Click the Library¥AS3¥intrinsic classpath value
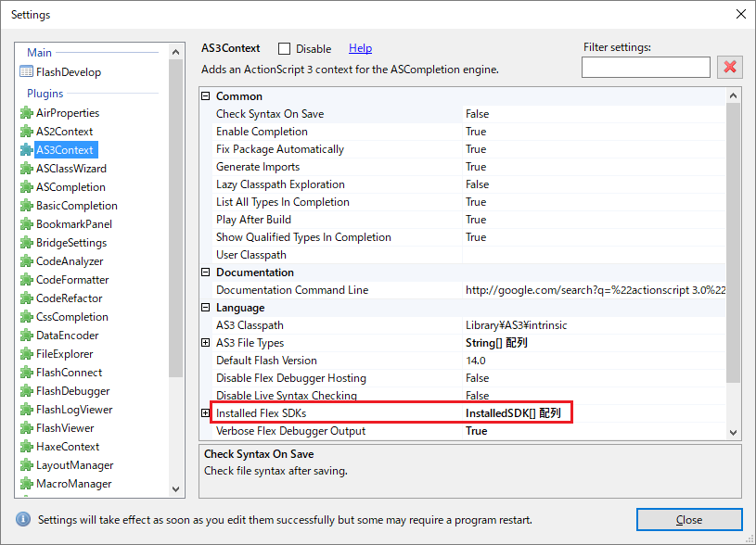Image resolution: width=756 pixels, height=545 pixels. pyautogui.click(x=516, y=325)
